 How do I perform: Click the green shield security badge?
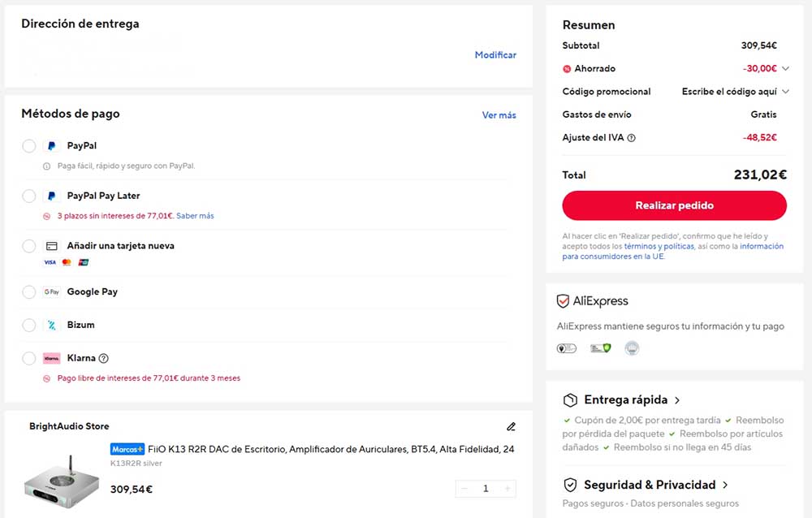(600, 348)
